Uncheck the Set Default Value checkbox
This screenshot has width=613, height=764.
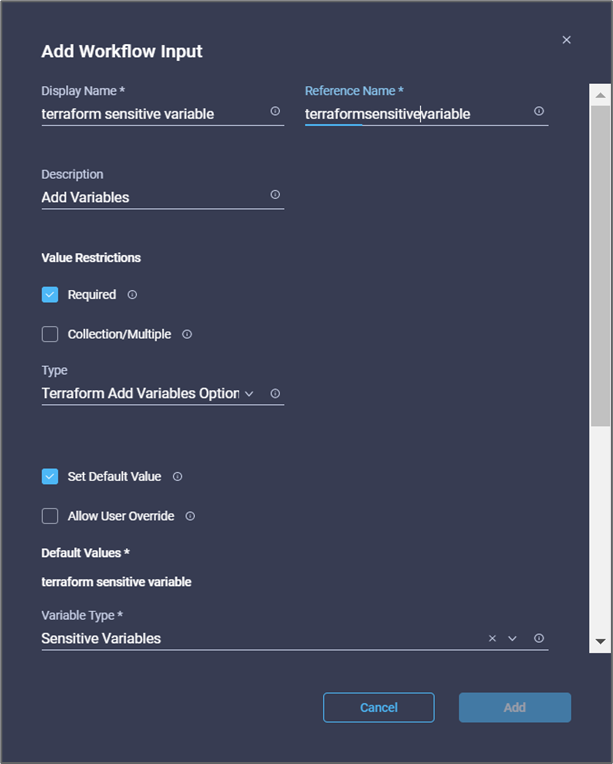(50, 477)
